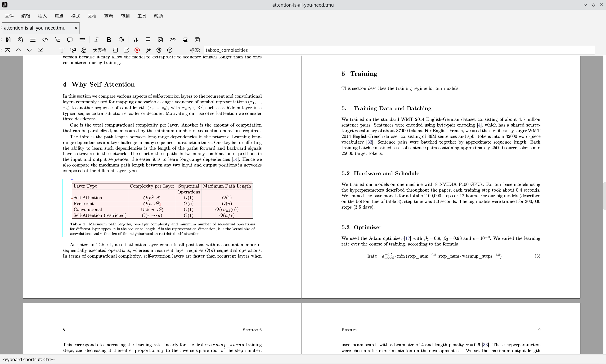Insert a table via the grid icon
The image size is (606, 364).
point(148,40)
